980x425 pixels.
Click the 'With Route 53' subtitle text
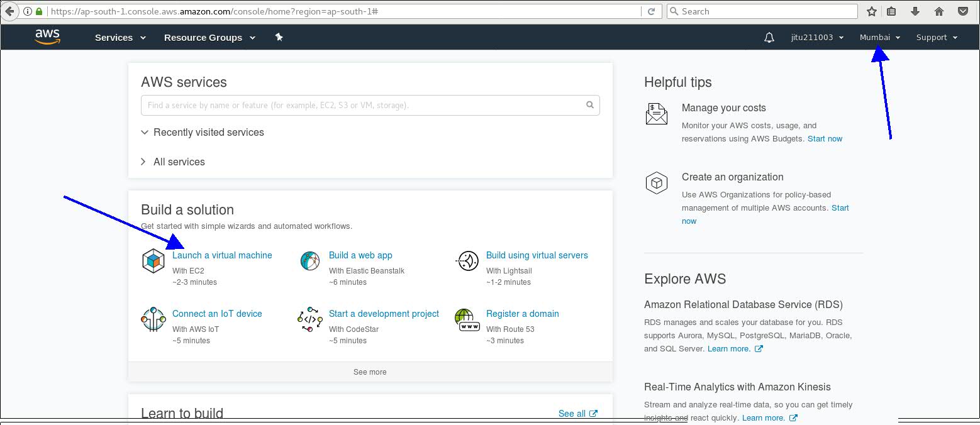click(x=510, y=329)
